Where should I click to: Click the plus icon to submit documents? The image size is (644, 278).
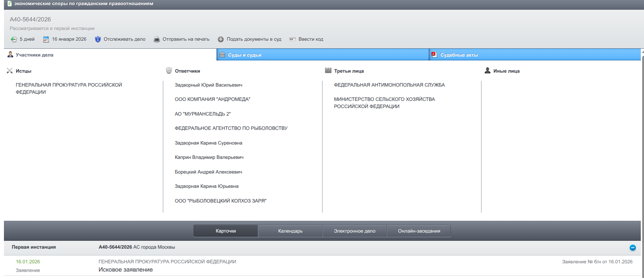221,39
